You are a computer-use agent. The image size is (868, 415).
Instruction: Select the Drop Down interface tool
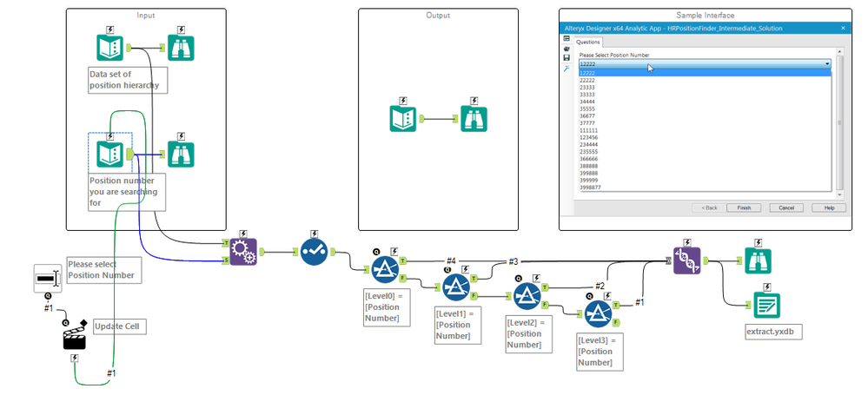click(48, 279)
